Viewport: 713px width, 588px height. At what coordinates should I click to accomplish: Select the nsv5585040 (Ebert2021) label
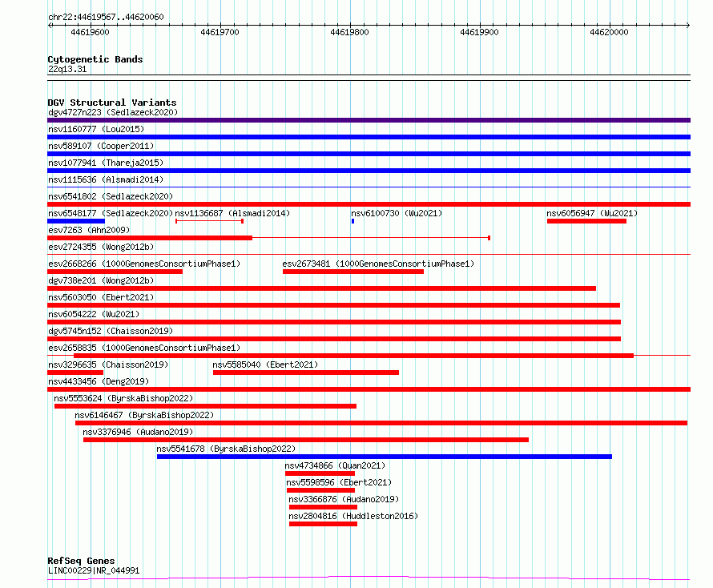click(x=265, y=364)
